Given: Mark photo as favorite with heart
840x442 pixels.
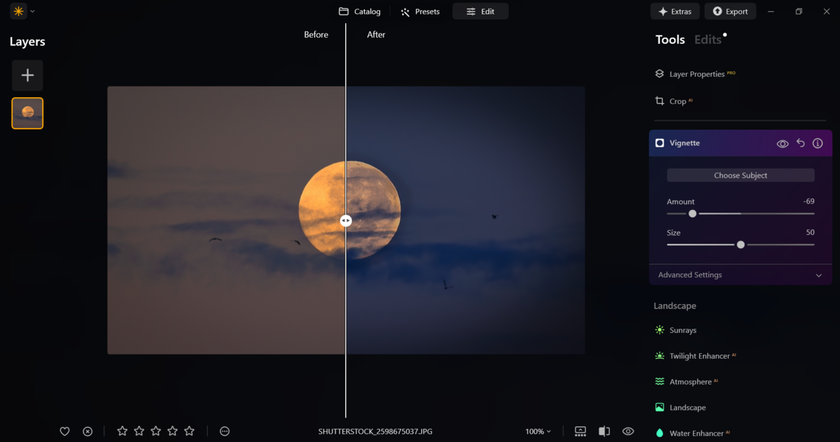Looking at the screenshot, I should [65, 431].
